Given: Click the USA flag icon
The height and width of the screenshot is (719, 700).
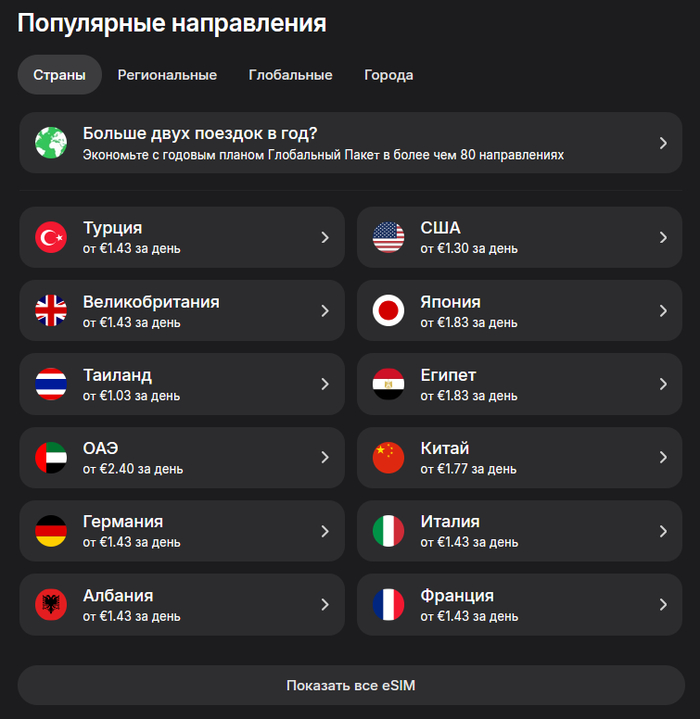Looking at the screenshot, I should tap(388, 237).
